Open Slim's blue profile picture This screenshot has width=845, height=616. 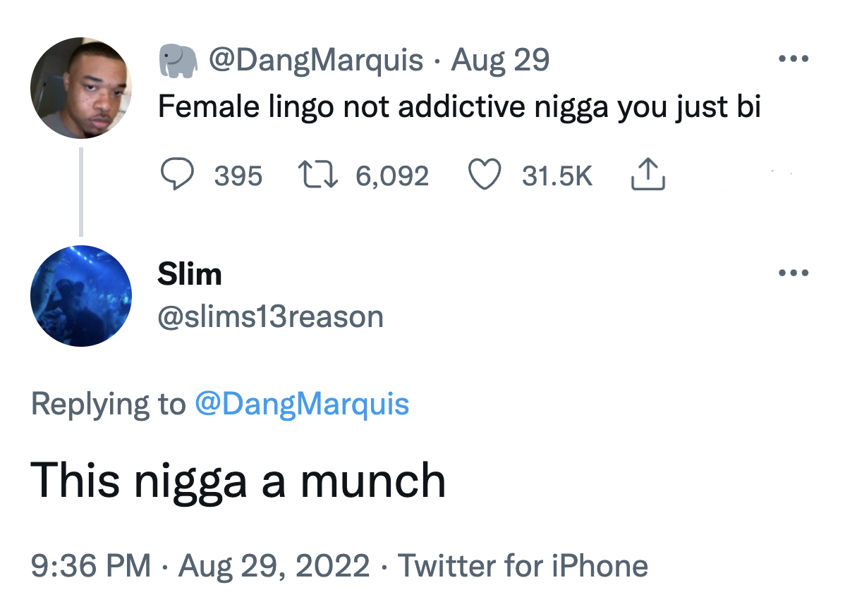point(80,296)
